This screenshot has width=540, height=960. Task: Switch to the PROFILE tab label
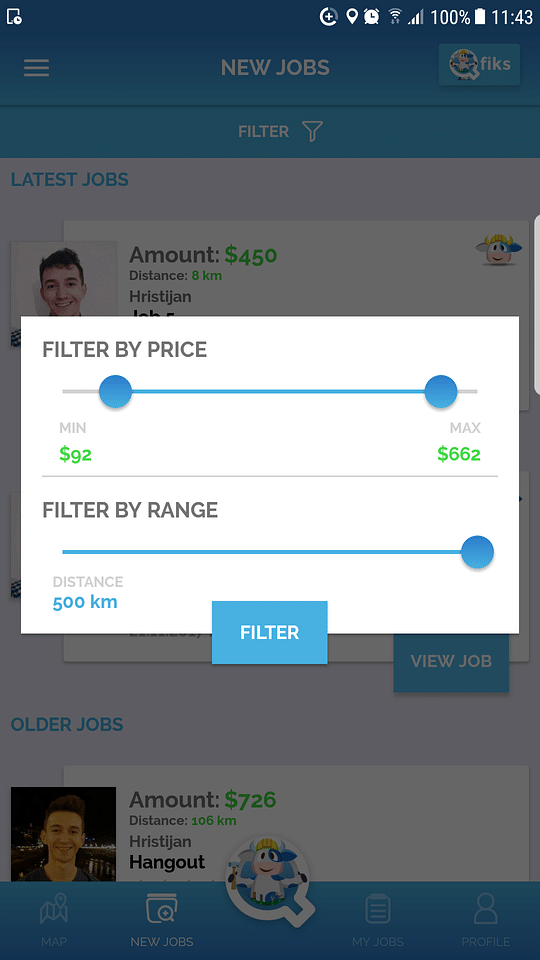pos(486,942)
